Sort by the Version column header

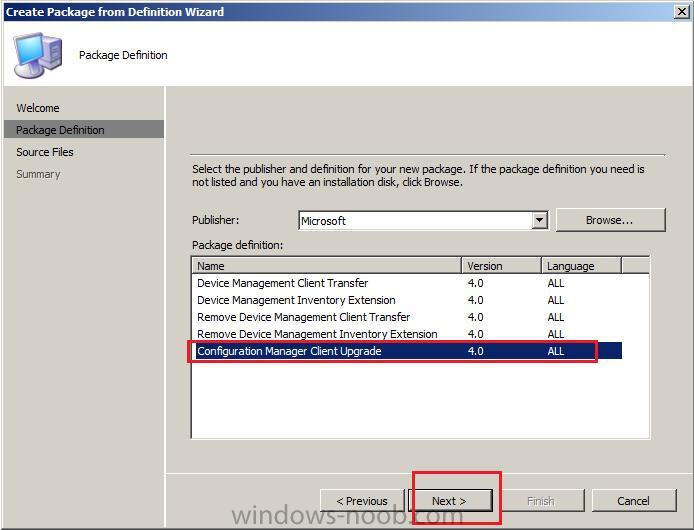click(501, 266)
